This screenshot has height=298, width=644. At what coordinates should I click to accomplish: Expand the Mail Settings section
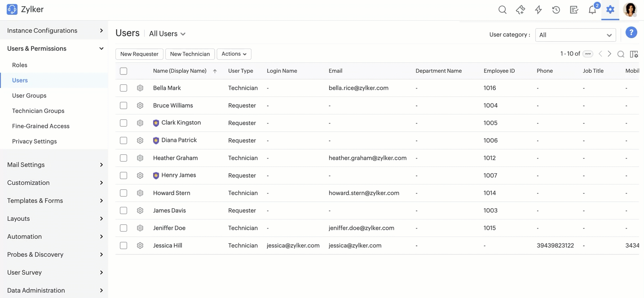tap(54, 165)
